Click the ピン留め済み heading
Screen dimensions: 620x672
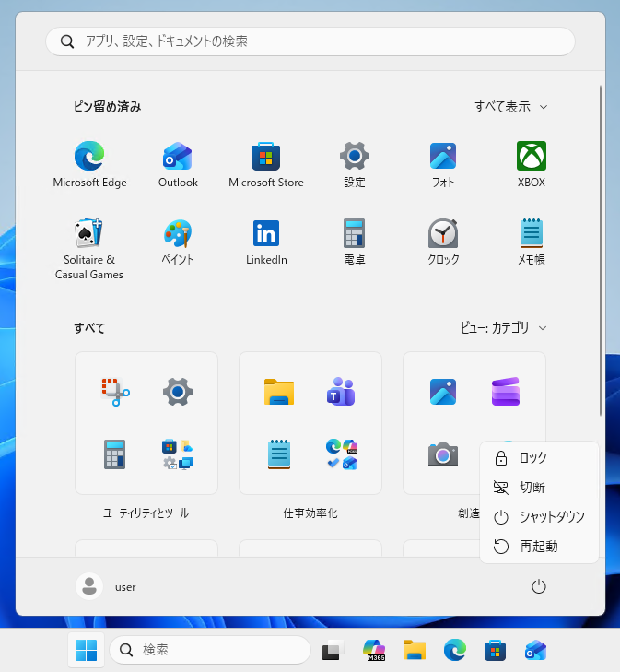[108, 107]
